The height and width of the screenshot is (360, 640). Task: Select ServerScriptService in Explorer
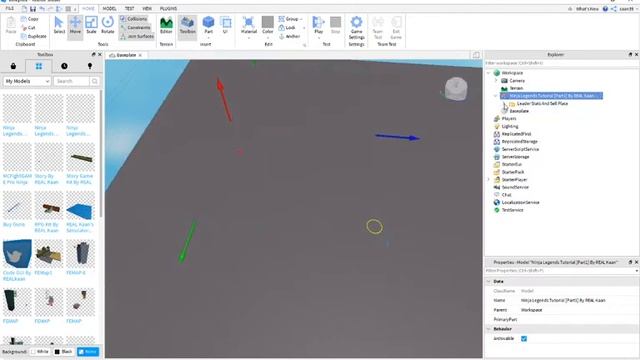520,149
